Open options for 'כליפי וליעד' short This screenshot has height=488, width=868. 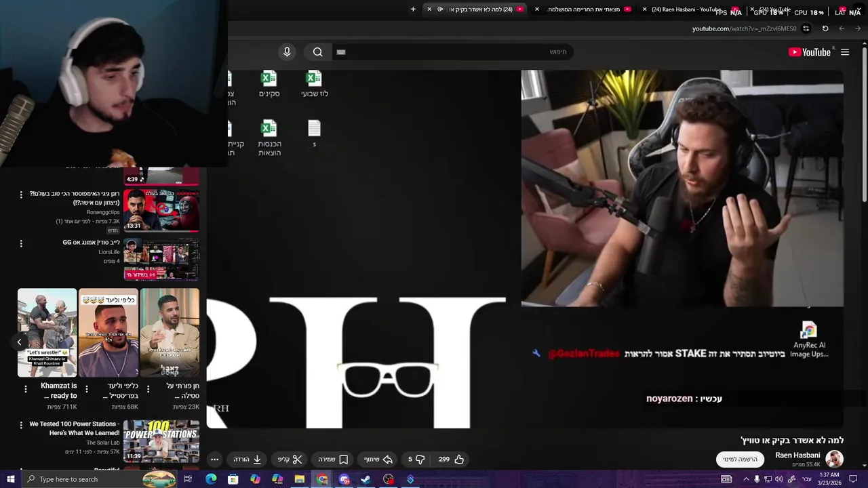tap(86, 389)
